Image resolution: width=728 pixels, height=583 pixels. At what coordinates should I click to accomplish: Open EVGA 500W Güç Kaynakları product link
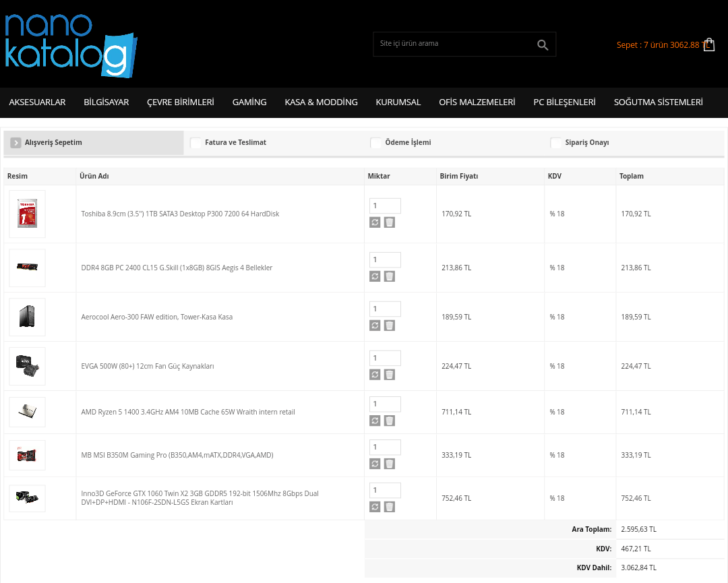point(148,366)
